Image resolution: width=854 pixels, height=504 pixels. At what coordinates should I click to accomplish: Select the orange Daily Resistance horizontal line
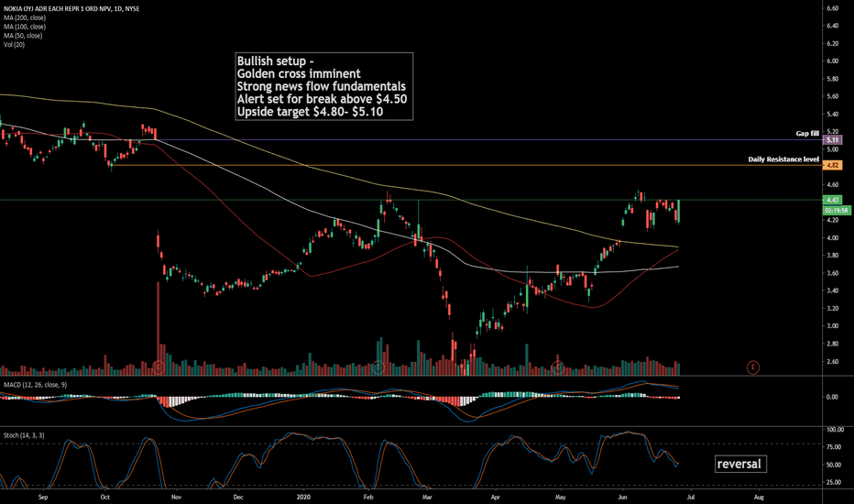pyautogui.click(x=466, y=165)
